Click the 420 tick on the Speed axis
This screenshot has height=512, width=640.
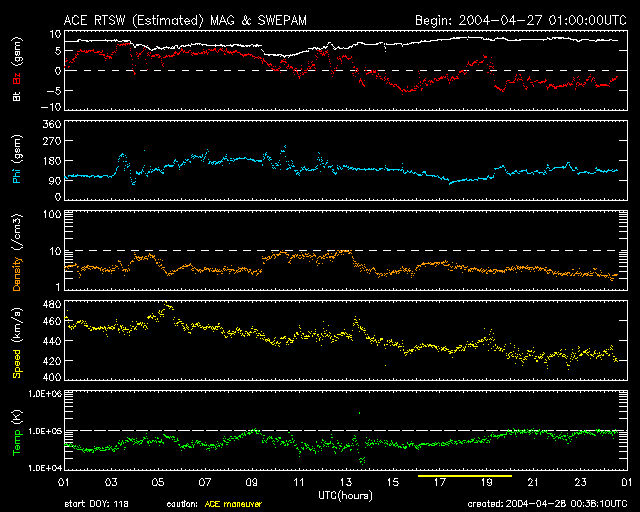point(52,361)
